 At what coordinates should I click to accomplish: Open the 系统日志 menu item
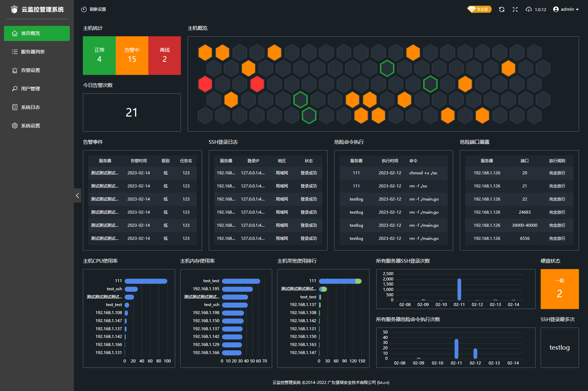point(30,107)
